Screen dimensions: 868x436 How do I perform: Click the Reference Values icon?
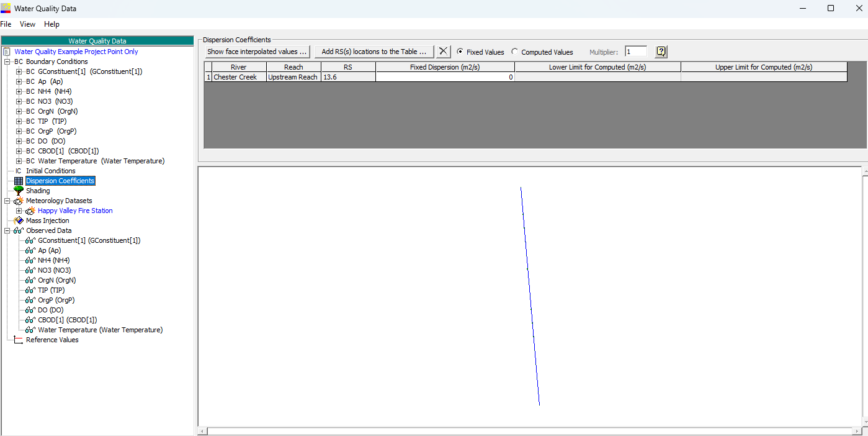click(x=19, y=340)
